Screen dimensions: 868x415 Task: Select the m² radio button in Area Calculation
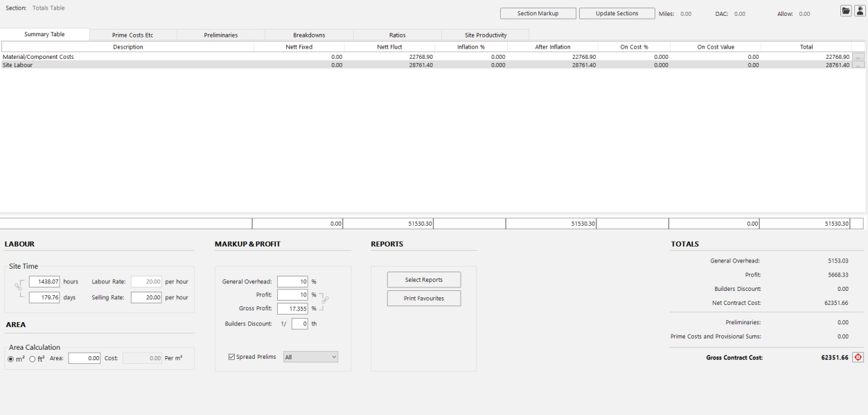tap(10, 358)
